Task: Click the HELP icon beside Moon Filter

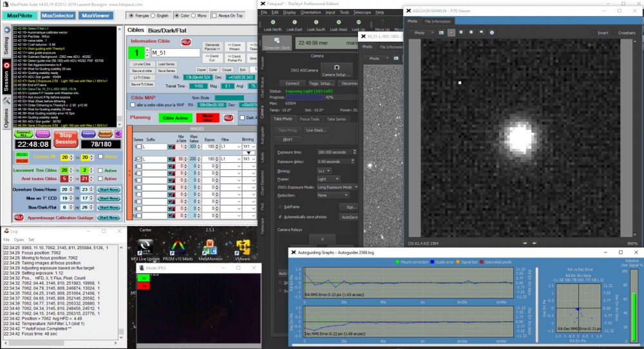Action: click(x=229, y=118)
